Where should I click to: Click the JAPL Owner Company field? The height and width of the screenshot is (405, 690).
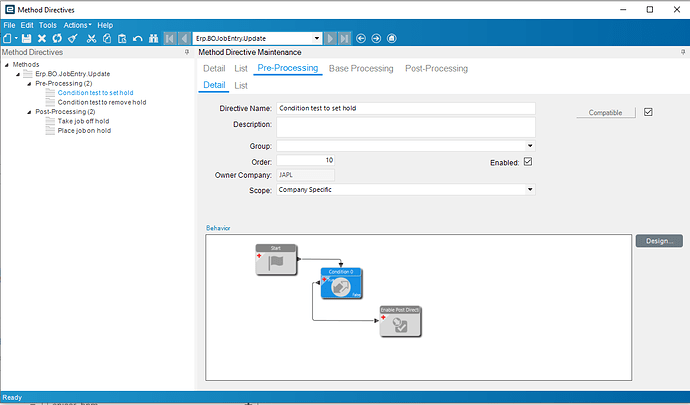pyautogui.click(x=305, y=175)
